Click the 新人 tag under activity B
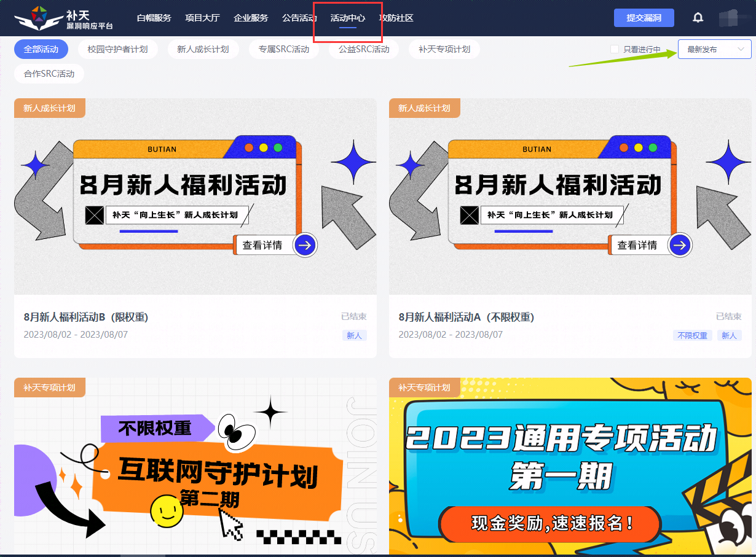Screen dimensions: 756x557 (x=354, y=335)
